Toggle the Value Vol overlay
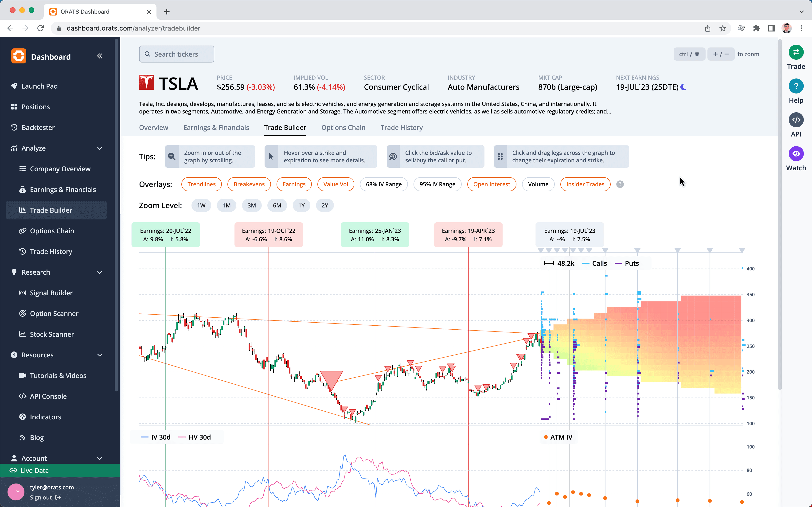The width and height of the screenshot is (812, 507). coord(336,184)
